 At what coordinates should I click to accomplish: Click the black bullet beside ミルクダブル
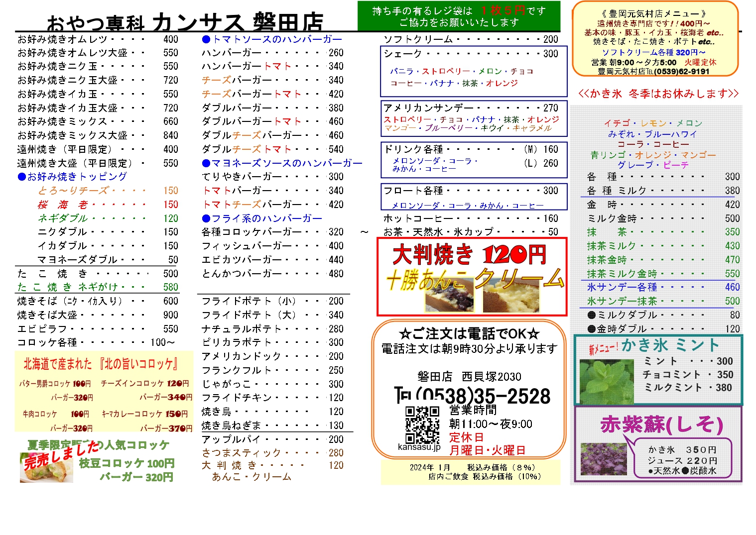tap(591, 315)
